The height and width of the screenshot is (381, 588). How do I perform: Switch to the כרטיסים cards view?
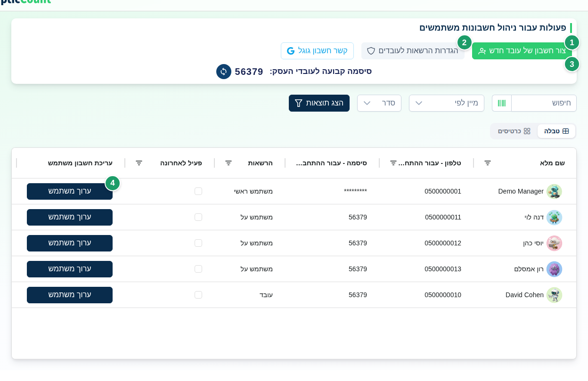tap(514, 131)
